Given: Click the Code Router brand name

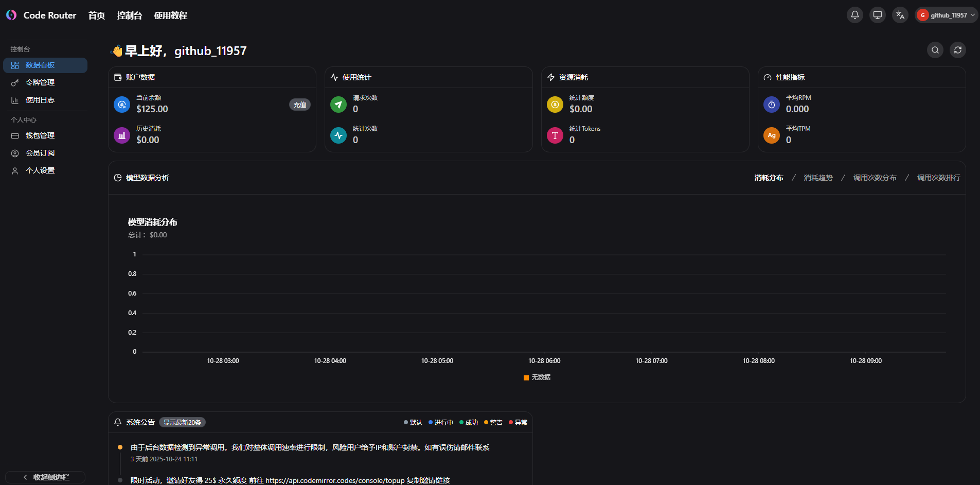Looking at the screenshot, I should click(50, 15).
